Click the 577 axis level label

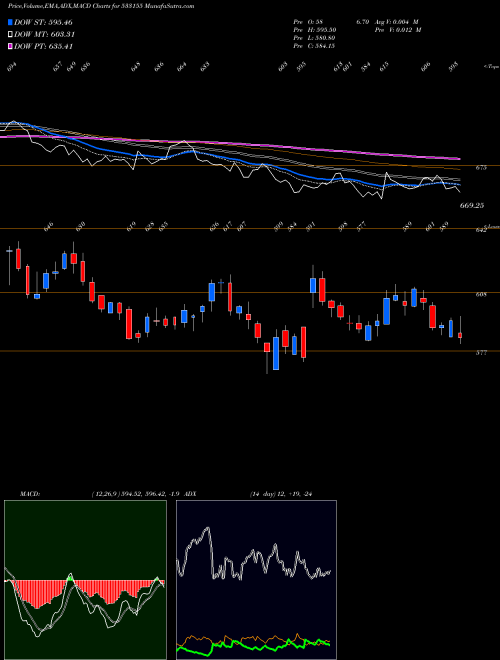481,353
